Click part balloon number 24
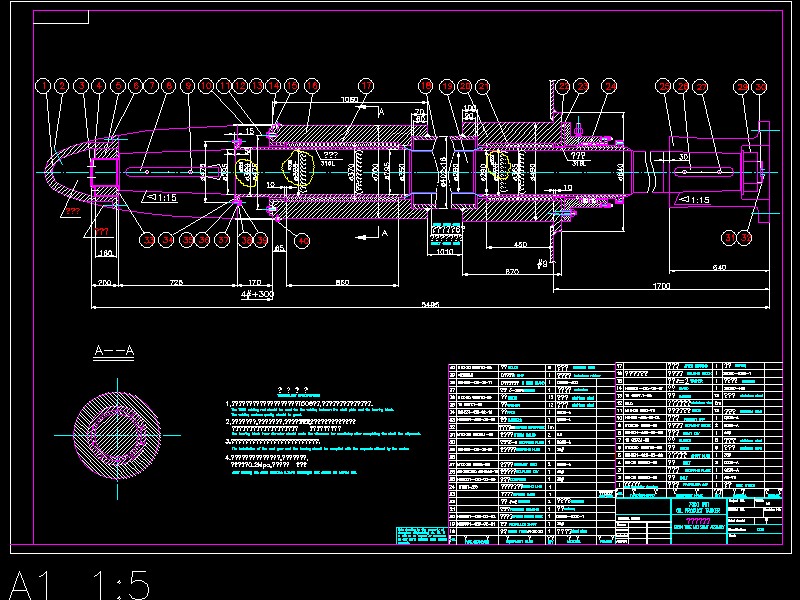This screenshot has width=800, height=600. tap(610, 86)
